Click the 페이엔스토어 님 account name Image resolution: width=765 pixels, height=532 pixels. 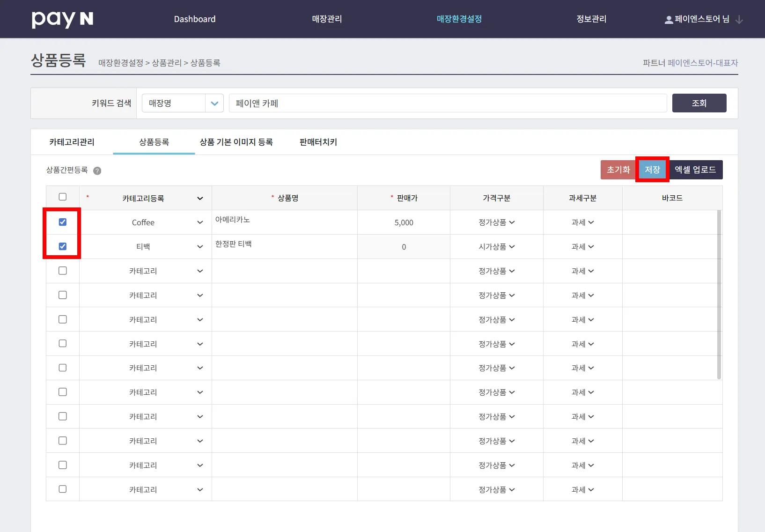click(702, 19)
